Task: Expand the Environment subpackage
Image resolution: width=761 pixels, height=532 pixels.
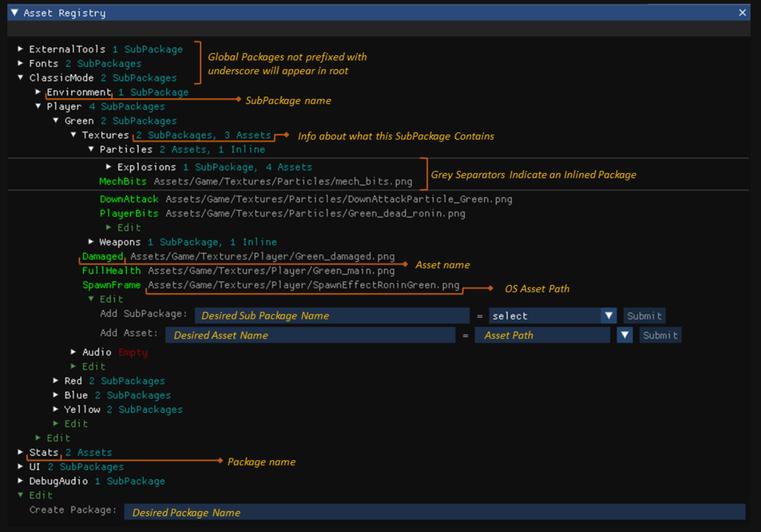Action: point(38,92)
